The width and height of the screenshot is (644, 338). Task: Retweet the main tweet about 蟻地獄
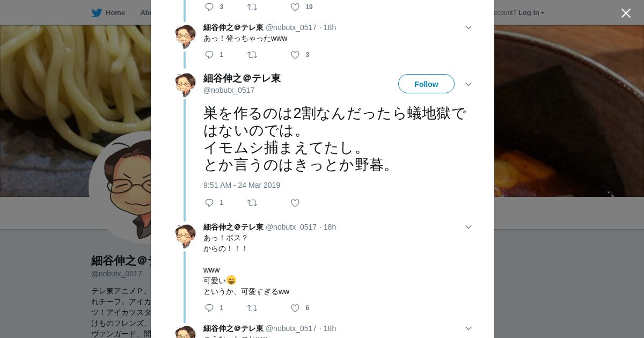tap(252, 203)
